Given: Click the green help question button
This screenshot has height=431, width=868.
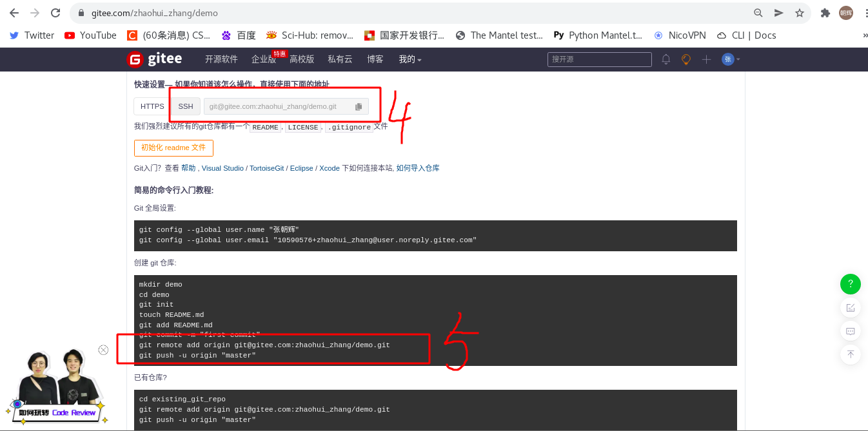Looking at the screenshot, I should click(851, 283).
